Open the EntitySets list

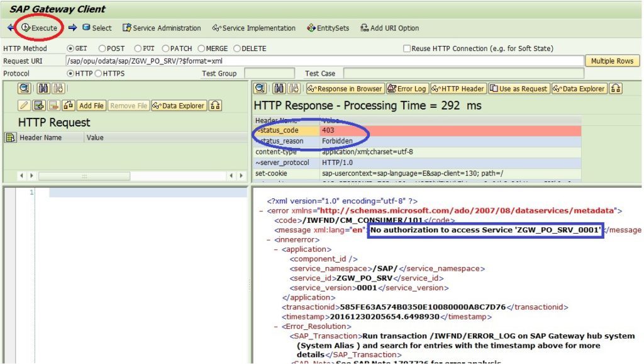(328, 28)
